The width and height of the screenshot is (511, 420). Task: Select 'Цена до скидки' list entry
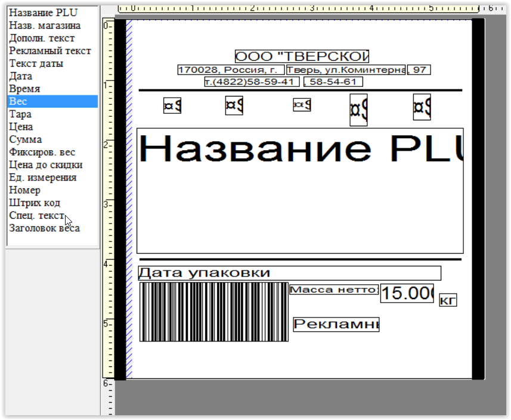point(45,165)
